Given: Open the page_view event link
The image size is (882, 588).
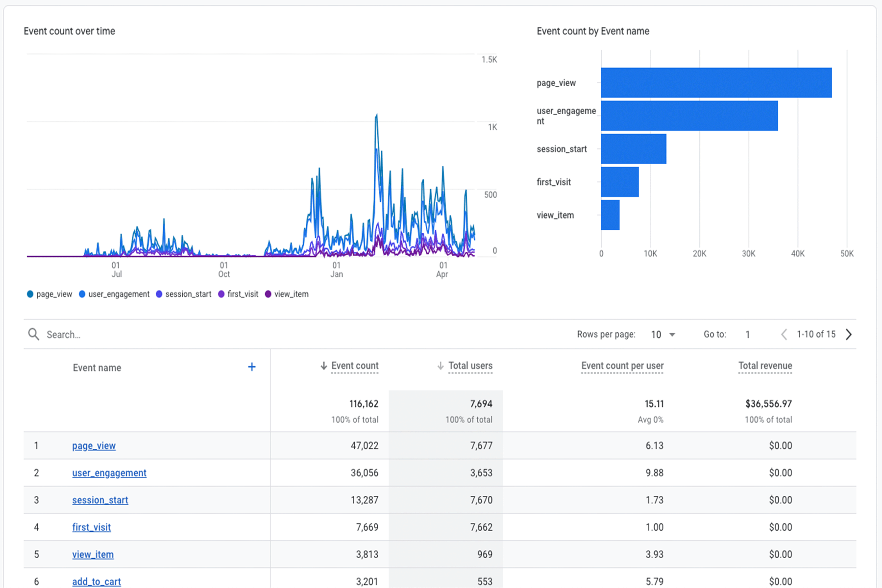Looking at the screenshot, I should click(94, 446).
